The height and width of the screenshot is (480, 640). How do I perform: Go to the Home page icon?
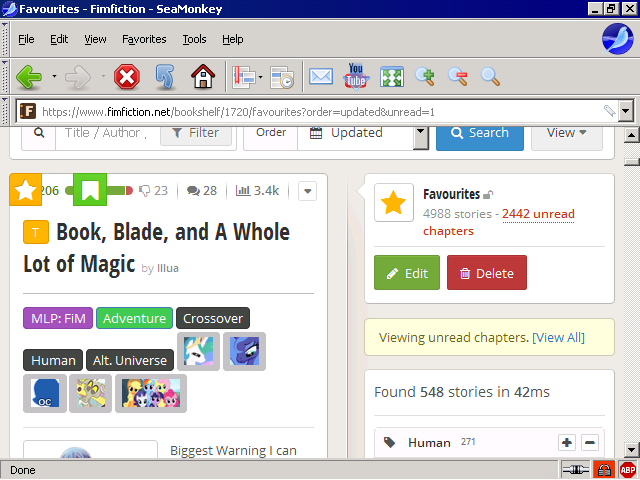coord(203,77)
